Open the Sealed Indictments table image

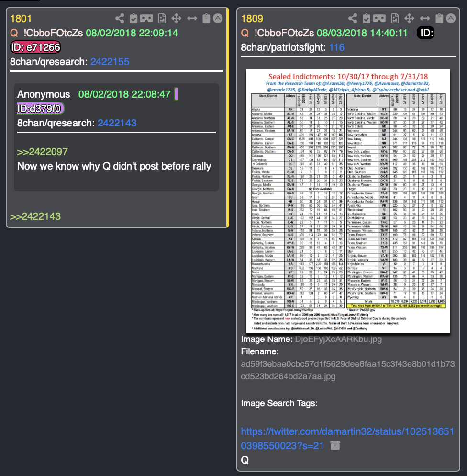click(348, 201)
